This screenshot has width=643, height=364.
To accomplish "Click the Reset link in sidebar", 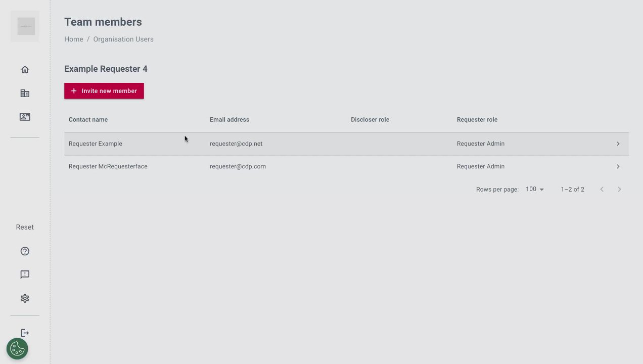I will pos(25,227).
